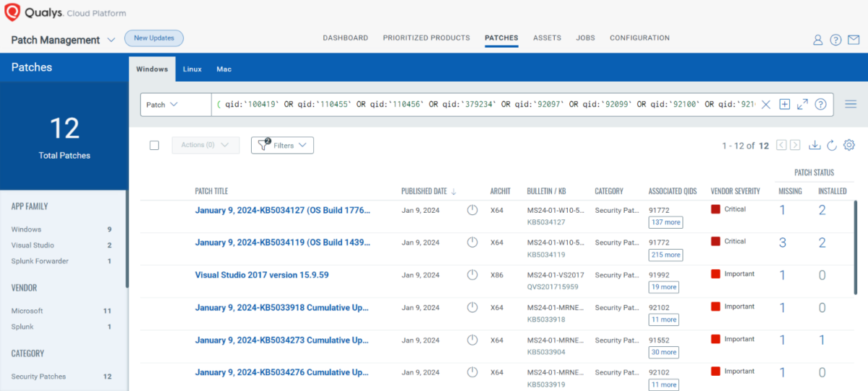Open the mail messages icon
Screen dimensions: 868x391
[854, 40]
